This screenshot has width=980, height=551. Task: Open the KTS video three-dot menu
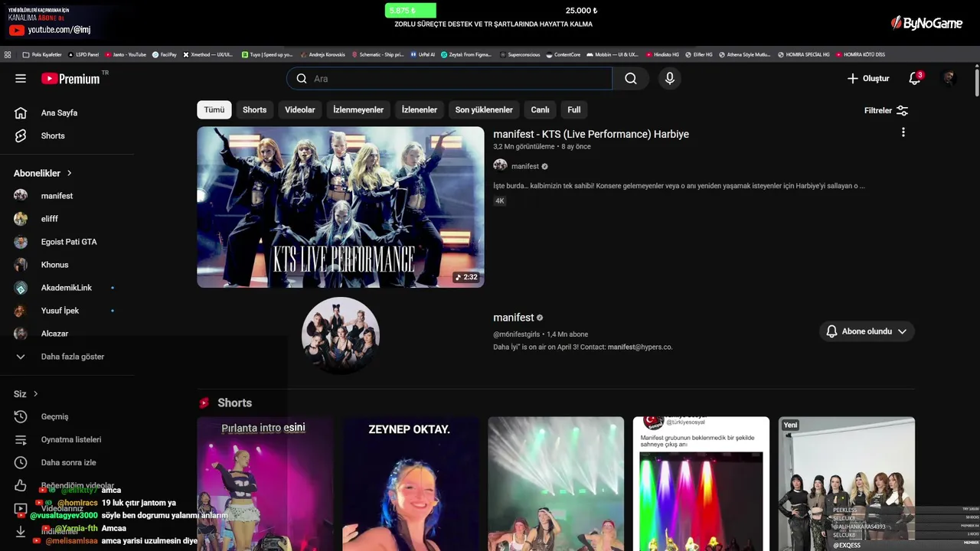(x=903, y=133)
